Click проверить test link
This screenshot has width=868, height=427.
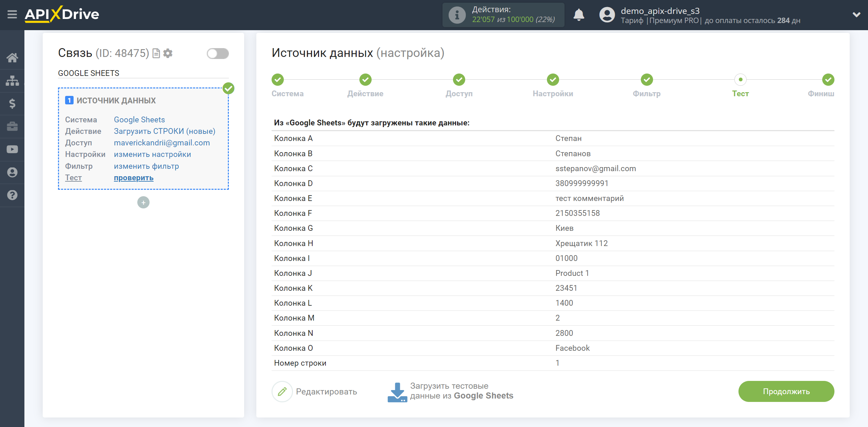click(134, 178)
